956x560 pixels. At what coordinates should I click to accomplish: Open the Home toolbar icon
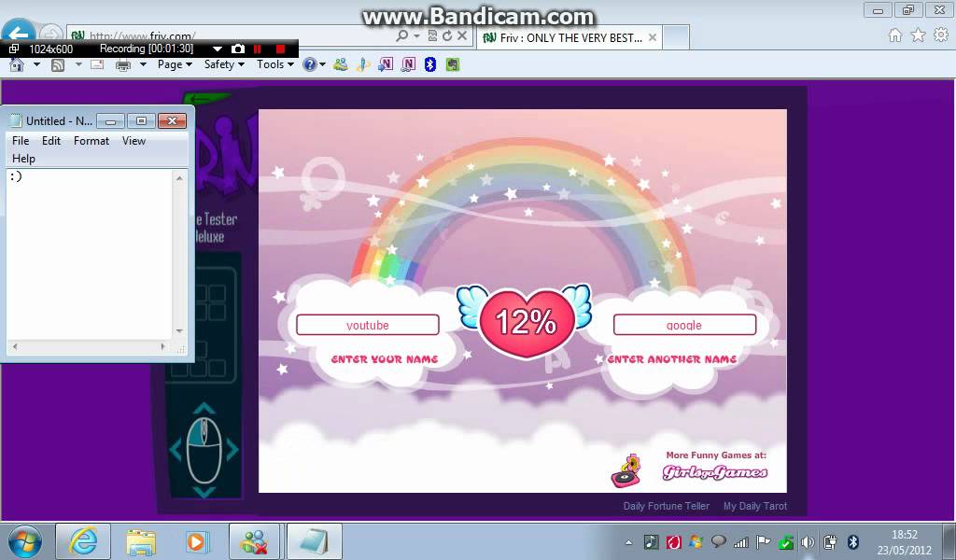point(17,64)
